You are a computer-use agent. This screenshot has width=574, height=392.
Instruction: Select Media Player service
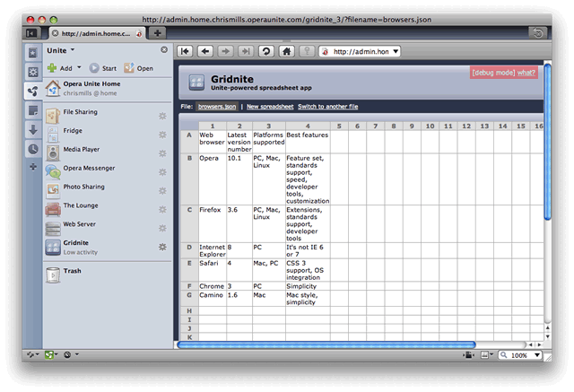click(108, 153)
